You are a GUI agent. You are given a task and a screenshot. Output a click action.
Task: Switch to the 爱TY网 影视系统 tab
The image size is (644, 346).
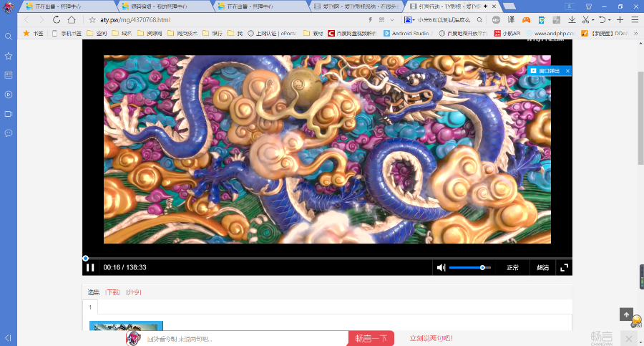356,6
